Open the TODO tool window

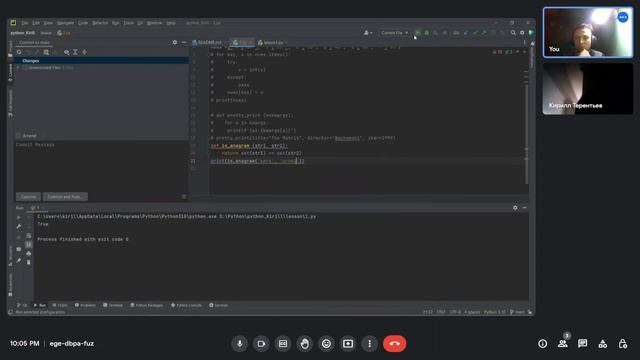pos(60,305)
